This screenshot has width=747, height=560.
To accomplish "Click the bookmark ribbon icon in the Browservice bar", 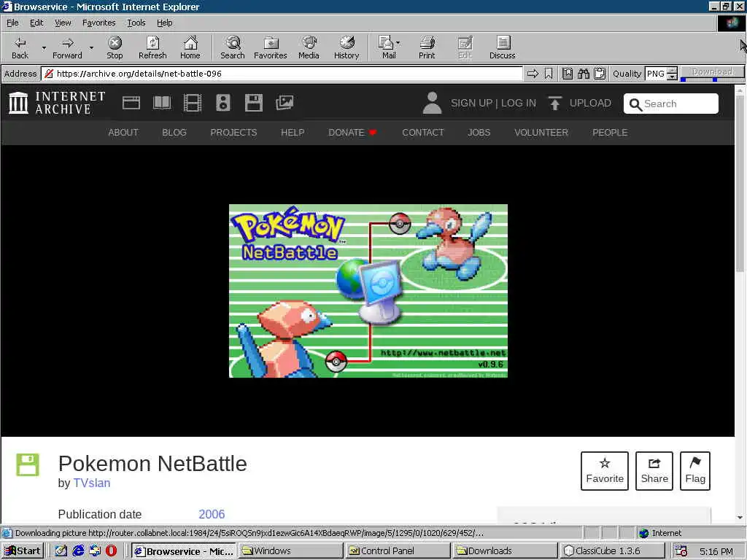I will [x=549, y=74].
